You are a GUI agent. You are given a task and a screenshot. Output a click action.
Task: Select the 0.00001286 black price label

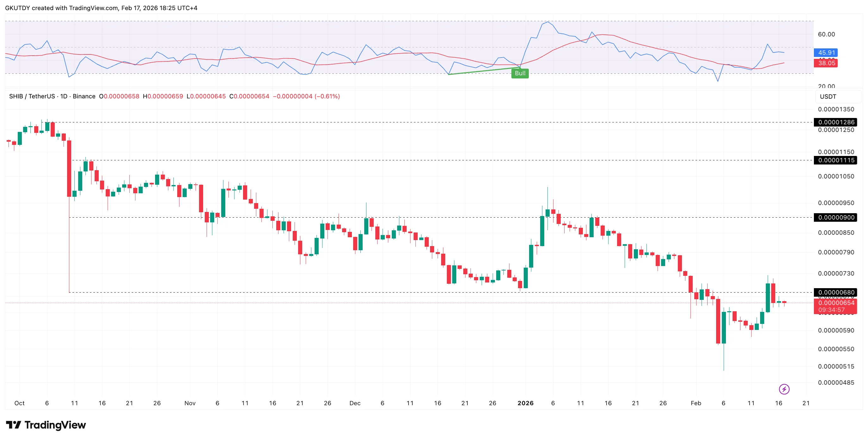click(836, 122)
